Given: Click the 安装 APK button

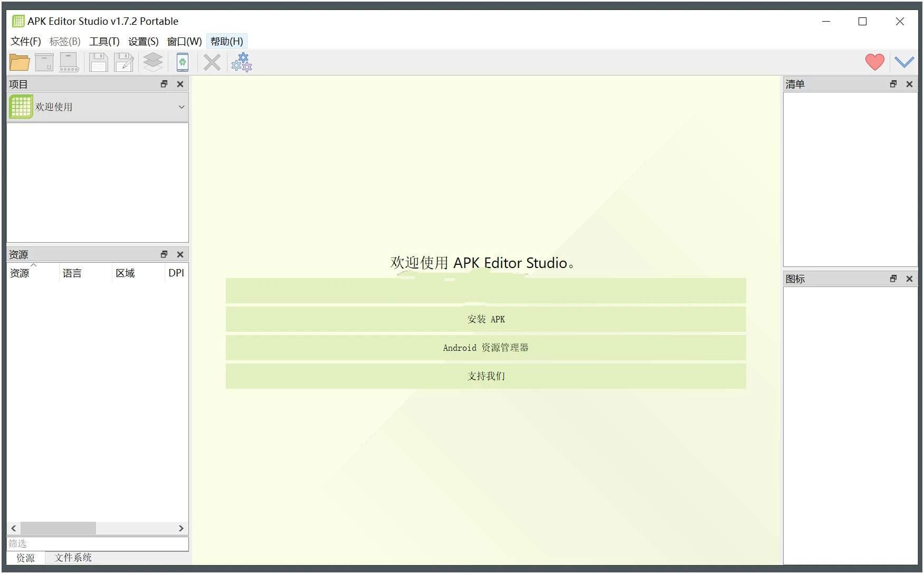Looking at the screenshot, I should point(485,319).
